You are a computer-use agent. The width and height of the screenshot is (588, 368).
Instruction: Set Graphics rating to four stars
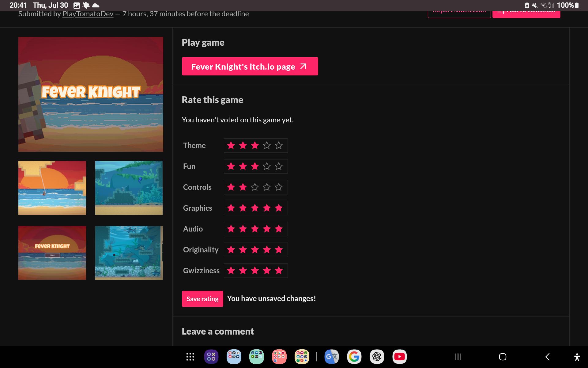[267, 208]
